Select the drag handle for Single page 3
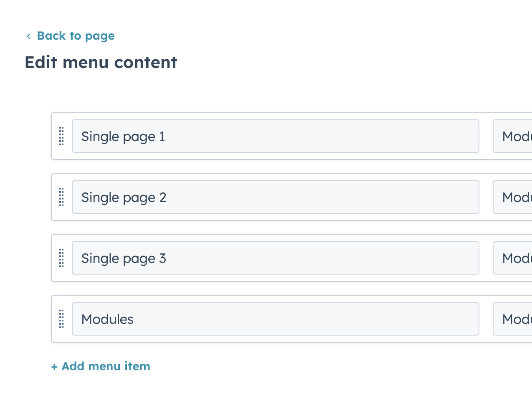The image size is (532, 399). coord(61,258)
